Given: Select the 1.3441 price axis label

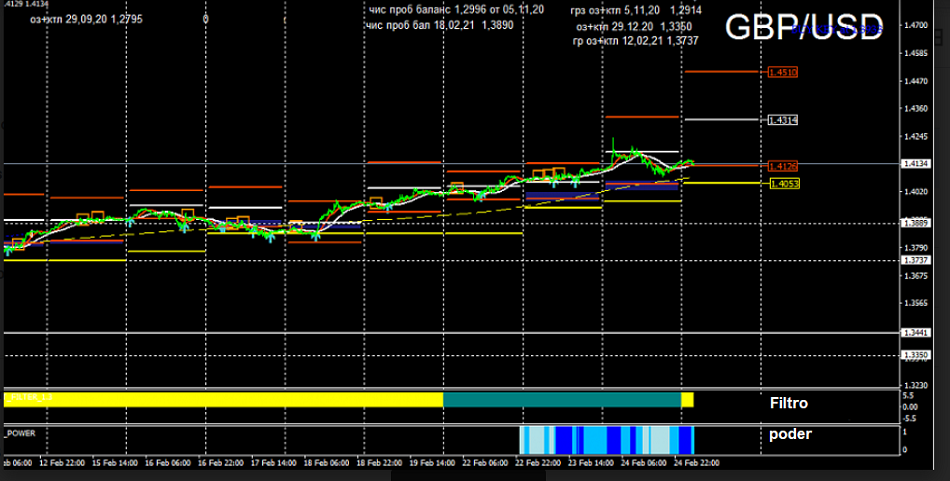Looking at the screenshot, I should pos(916,333).
